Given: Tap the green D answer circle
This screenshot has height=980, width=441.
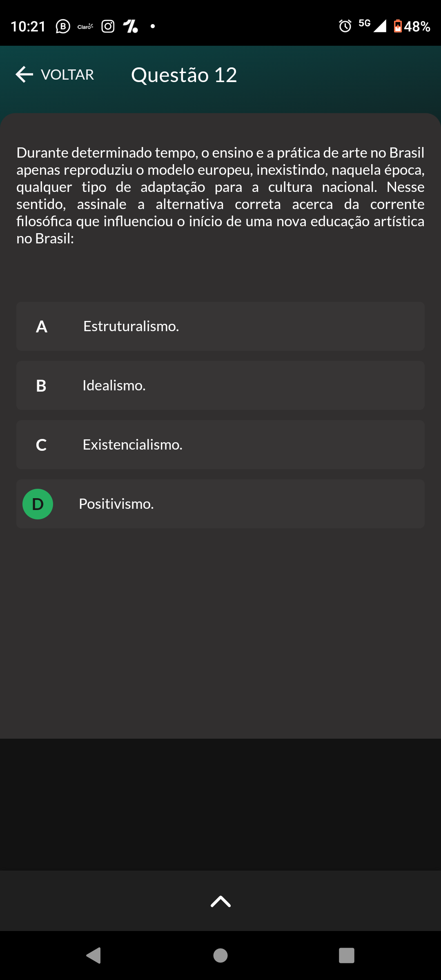Looking at the screenshot, I should point(38,504).
